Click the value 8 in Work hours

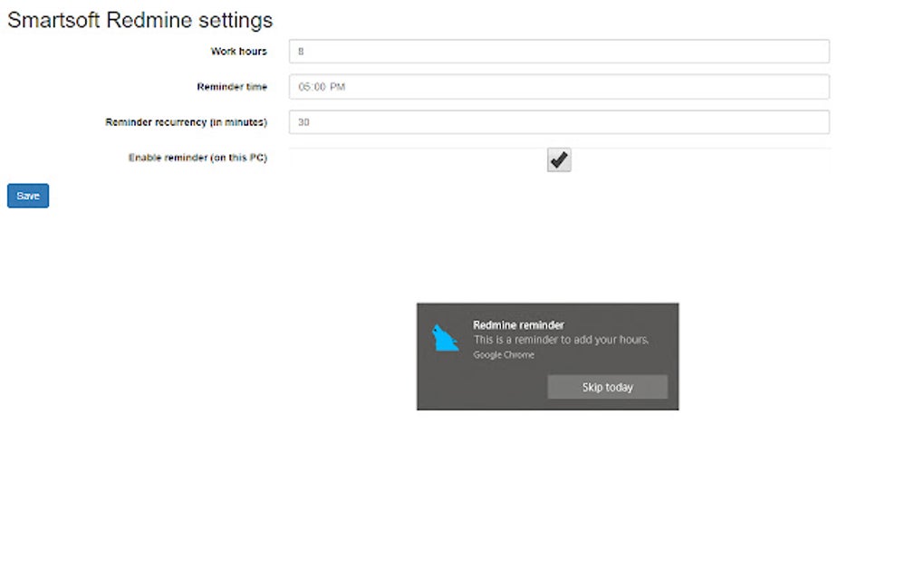pyautogui.click(x=300, y=52)
